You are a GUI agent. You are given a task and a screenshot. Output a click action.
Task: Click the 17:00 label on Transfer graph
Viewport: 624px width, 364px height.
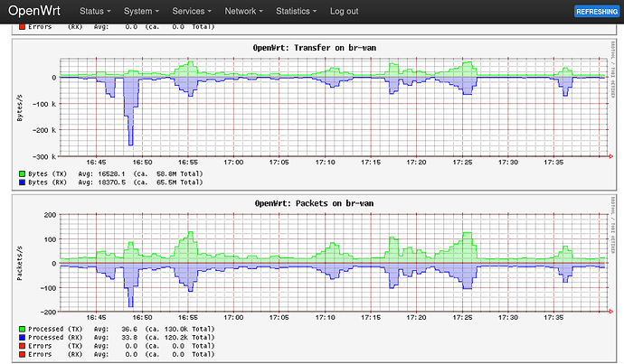(233, 163)
